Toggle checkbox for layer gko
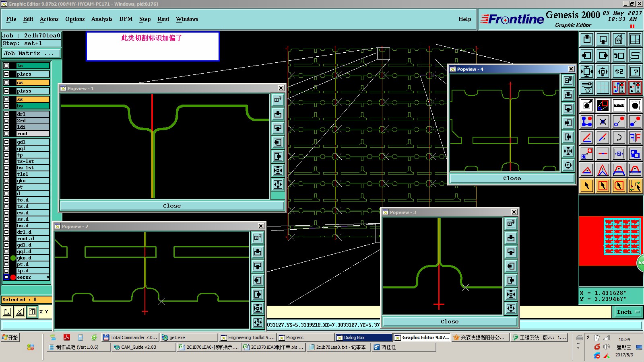 pyautogui.click(x=6, y=181)
